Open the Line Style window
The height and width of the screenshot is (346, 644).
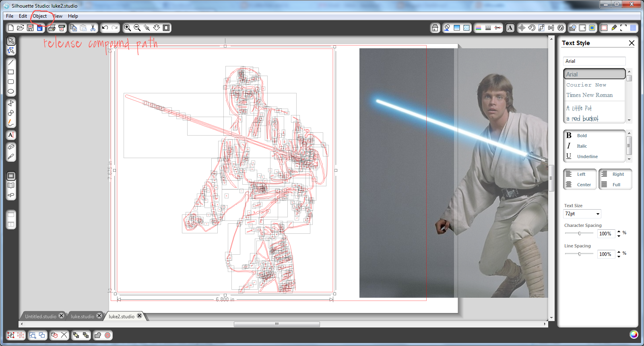pos(488,28)
